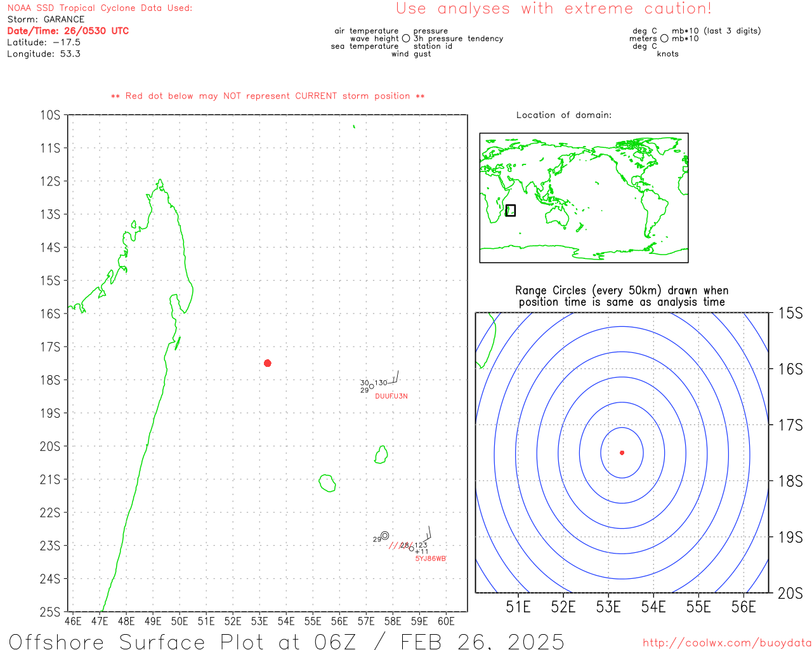Click the Mauritius island outline near 20S
Image resolution: width=812 pixels, height=650 pixels.
381,454
